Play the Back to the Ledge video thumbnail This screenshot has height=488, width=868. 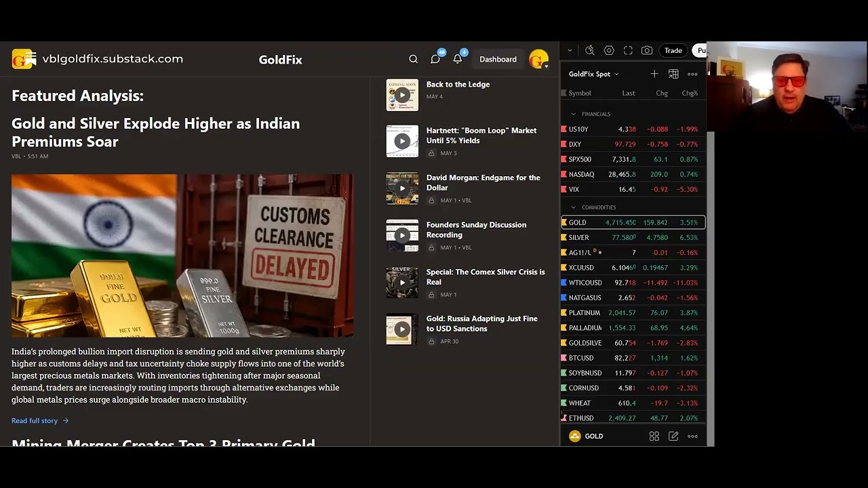pyautogui.click(x=402, y=95)
